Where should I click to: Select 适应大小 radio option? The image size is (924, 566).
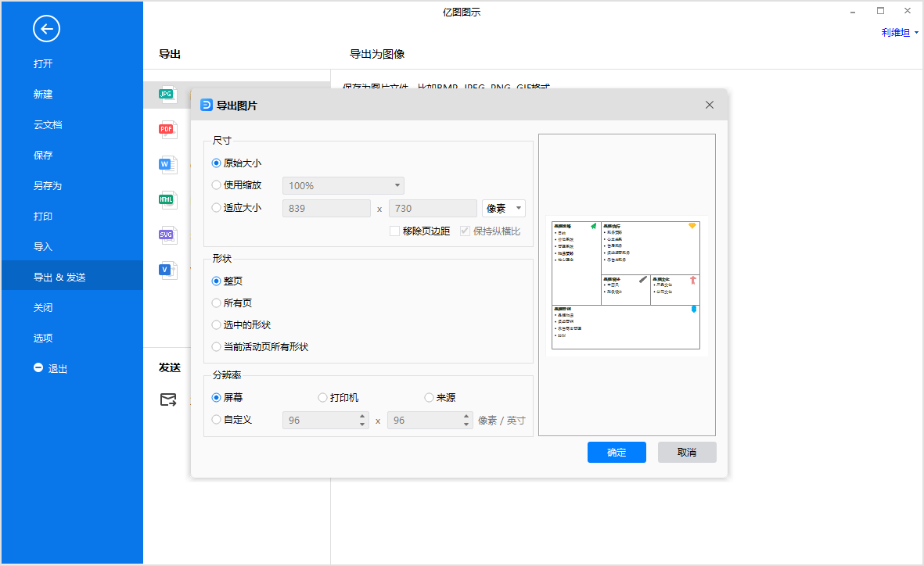click(x=216, y=207)
